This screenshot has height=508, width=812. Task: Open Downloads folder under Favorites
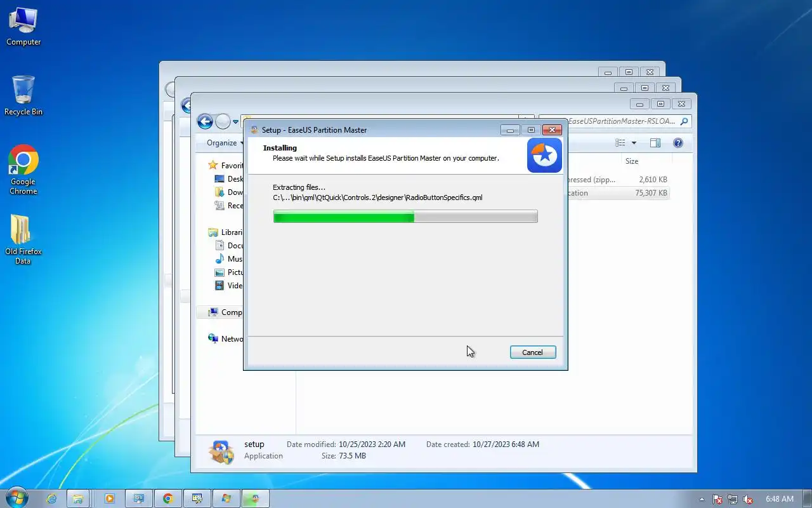click(230, 192)
